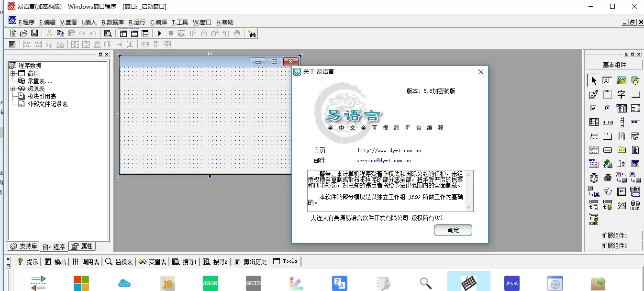This screenshot has width=644, height=291.
Task: Select the checkbox component tool
Action: (593, 108)
